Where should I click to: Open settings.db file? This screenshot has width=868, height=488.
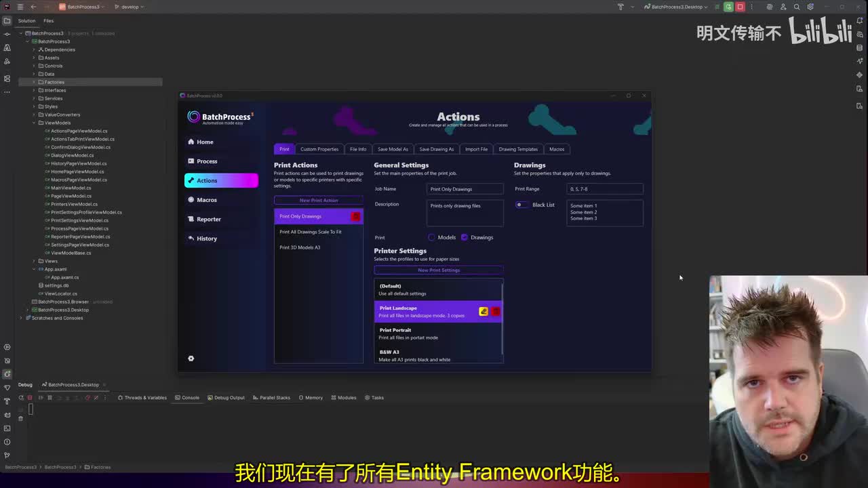point(53,285)
